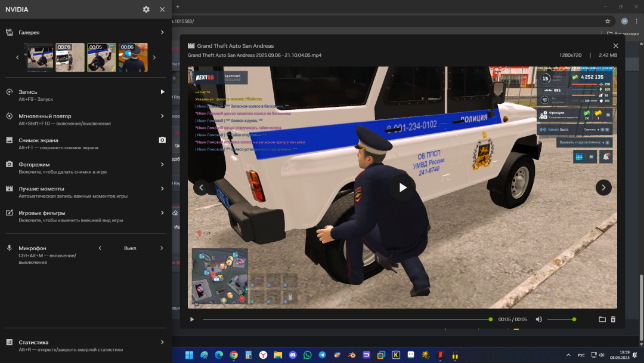Open file location folder icon
The image size is (644, 363).
tap(602, 319)
